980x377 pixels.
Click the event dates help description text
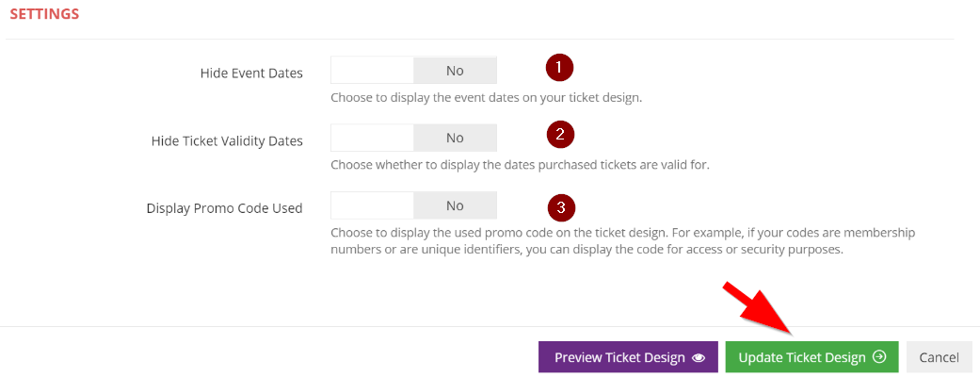(x=486, y=97)
